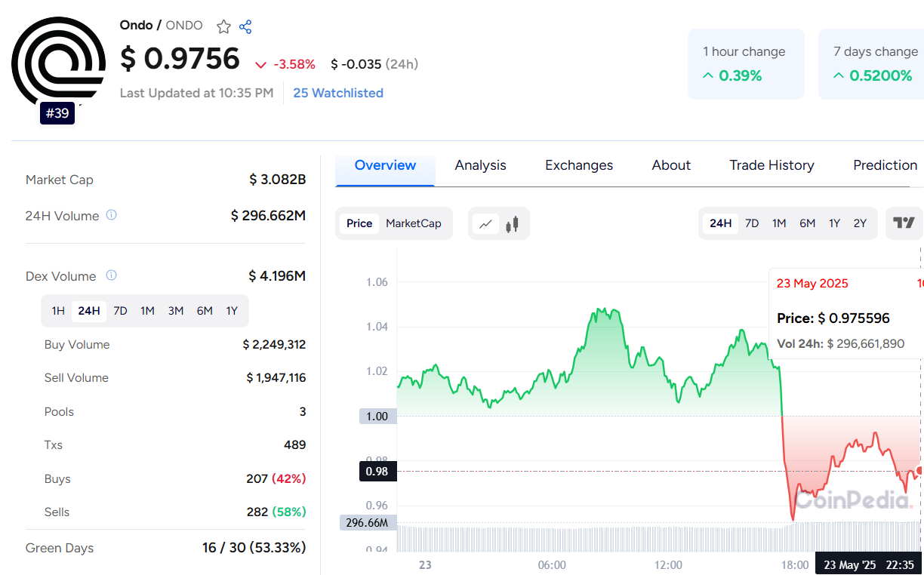Click the favorite star icon next to ONDO
Image resolution: width=924 pixels, height=575 pixels.
[x=223, y=27]
